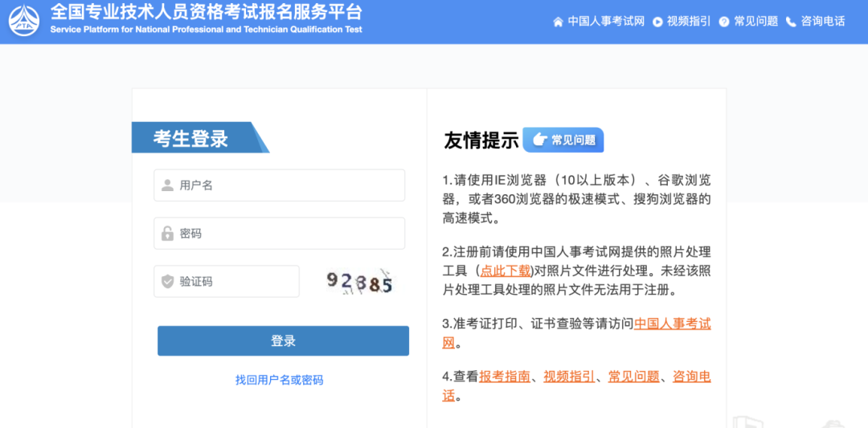Click the 友情提示 heading
This screenshot has width=868, height=428.
[x=481, y=141]
